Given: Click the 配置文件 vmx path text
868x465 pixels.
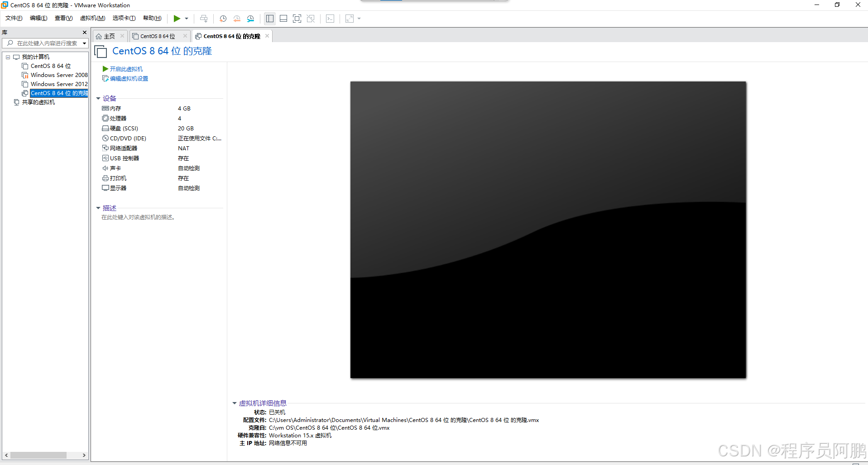Looking at the screenshot, I should click(404, 420).
